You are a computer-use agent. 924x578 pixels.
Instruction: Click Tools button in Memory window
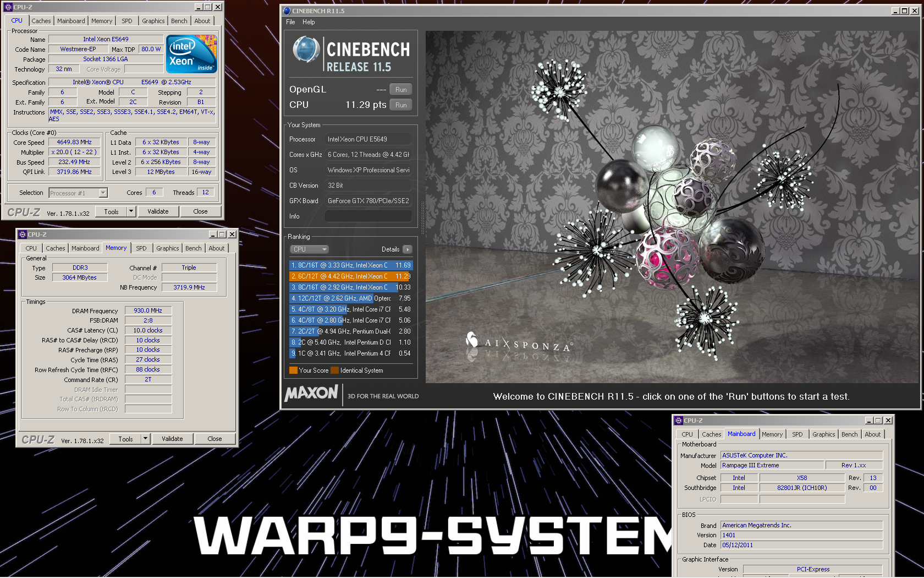[x=125, y=439]
